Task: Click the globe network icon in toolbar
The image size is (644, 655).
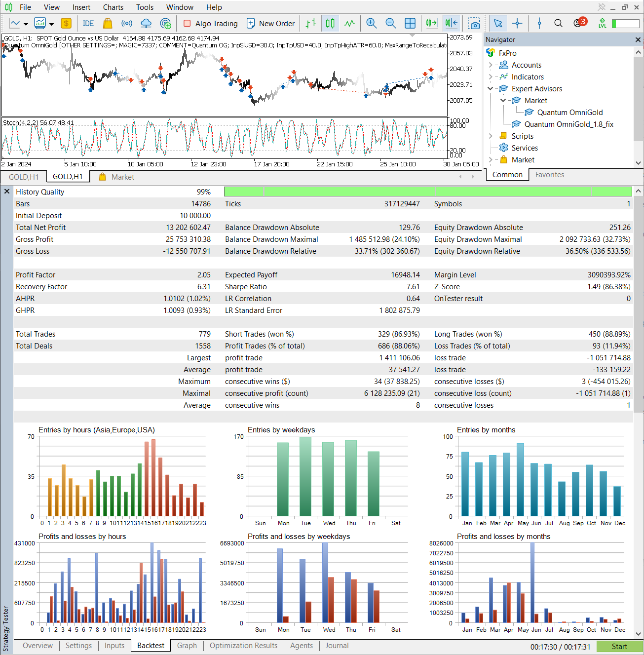Action: pyautogui.click(x=166, y=23)
